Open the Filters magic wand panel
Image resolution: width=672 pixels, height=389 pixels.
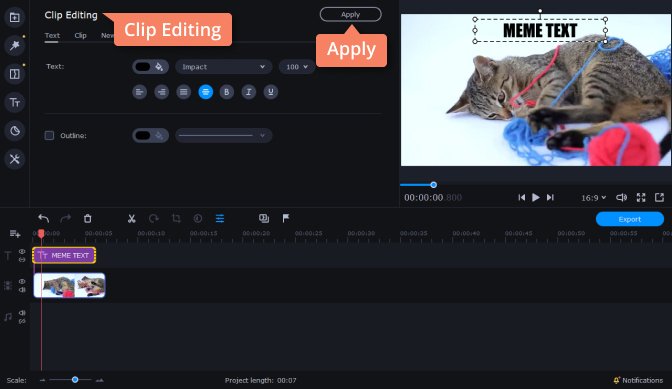15,45
